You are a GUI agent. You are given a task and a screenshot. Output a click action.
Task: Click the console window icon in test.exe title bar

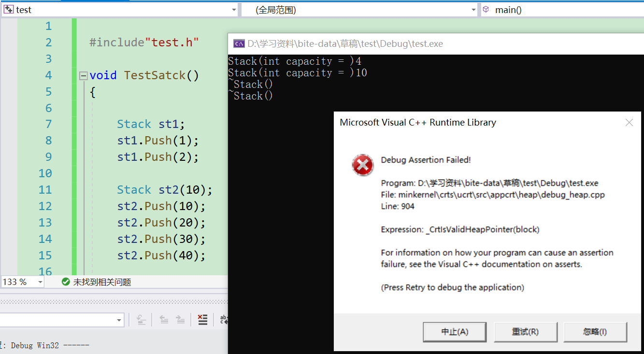point(239,44)
